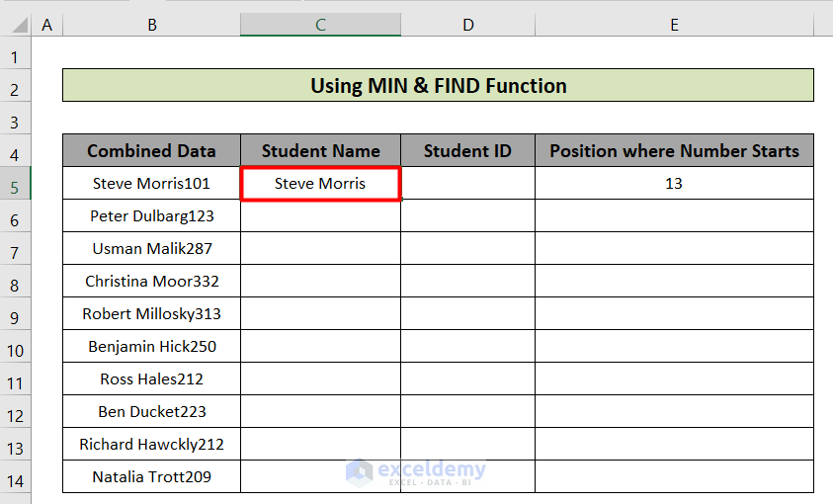
Task: Select the cell containing Steve Morris101
Action: click(151, 183)
